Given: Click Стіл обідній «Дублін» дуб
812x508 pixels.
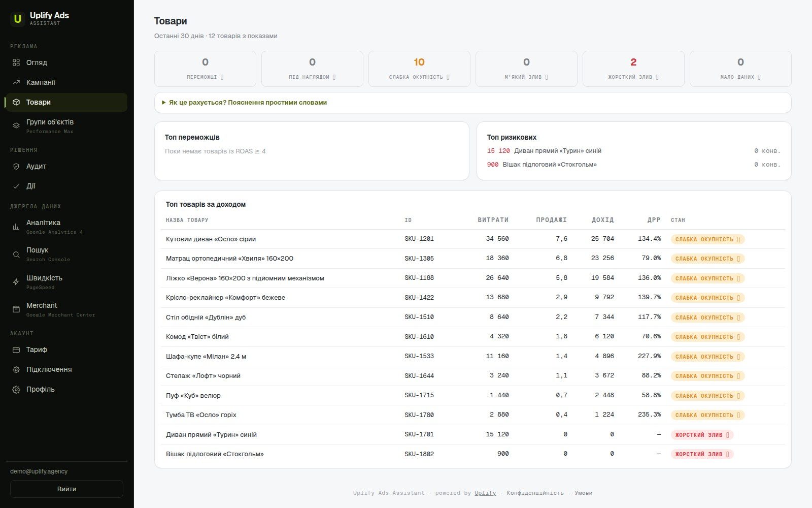Looking at the screenshot, I should 206,317.
